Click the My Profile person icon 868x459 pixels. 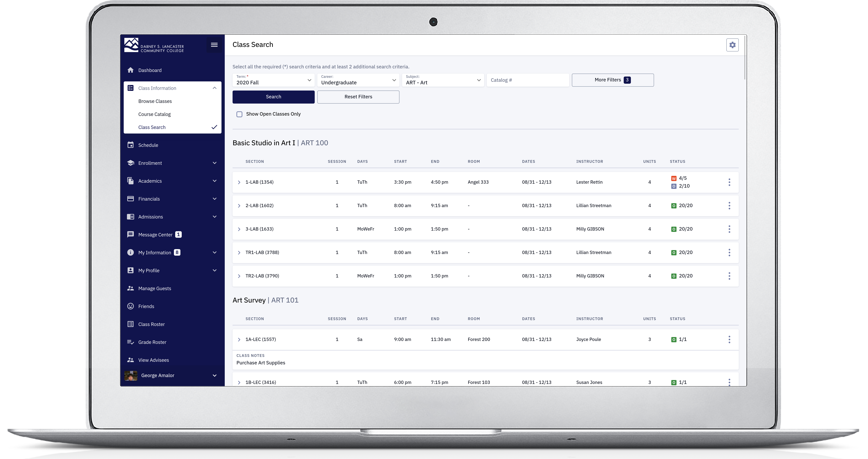(130, 270)
